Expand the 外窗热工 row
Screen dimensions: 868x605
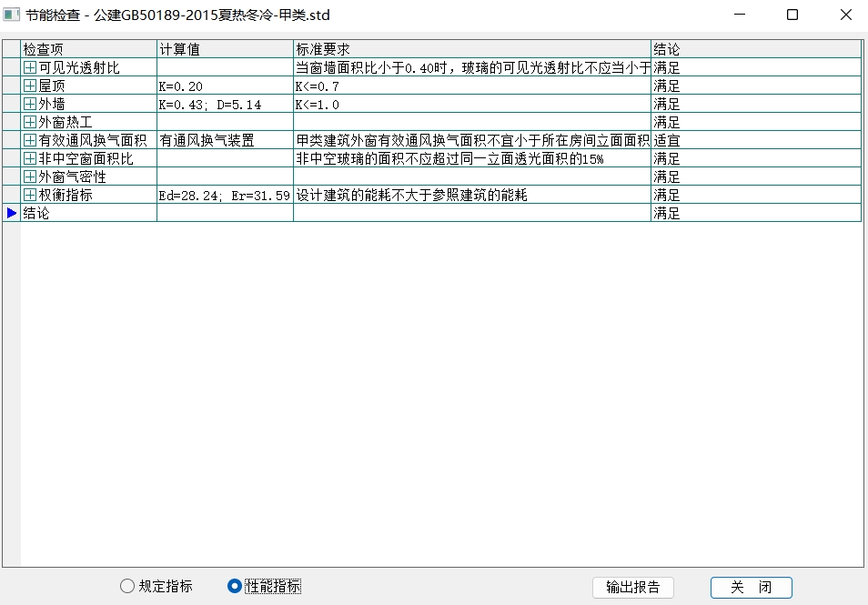pyautogui.click(x=30, y=122)
